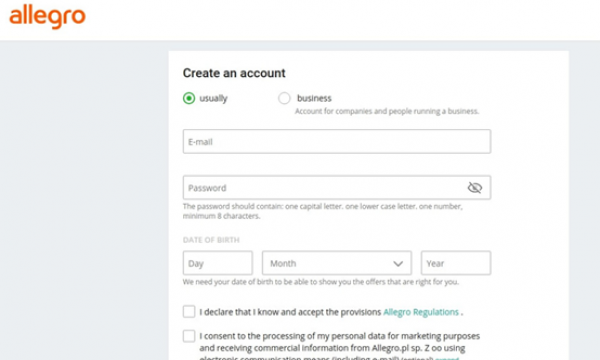Enable the marketing consent checkbox
600x360 pixels.
click(x=189, y=336)
